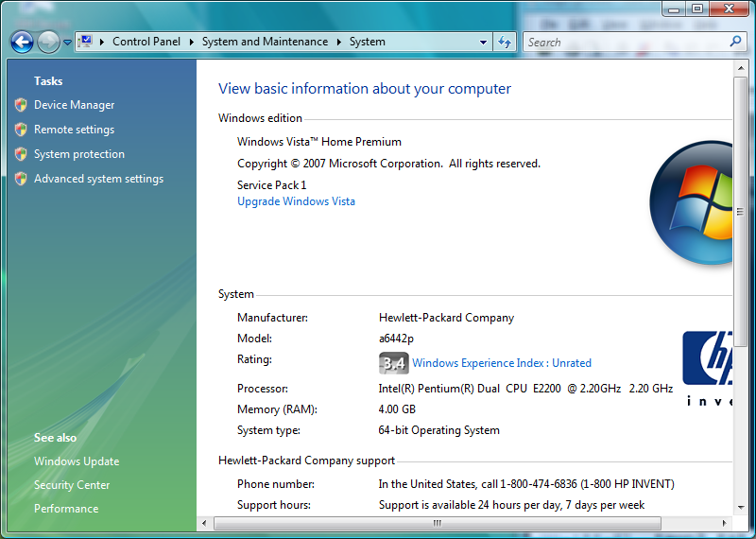Image resolution: width=756 pixels, height=539 pixels.
Task: Expand arrow after Control Panel breadcrumb
Action: [x=192, y=42]
